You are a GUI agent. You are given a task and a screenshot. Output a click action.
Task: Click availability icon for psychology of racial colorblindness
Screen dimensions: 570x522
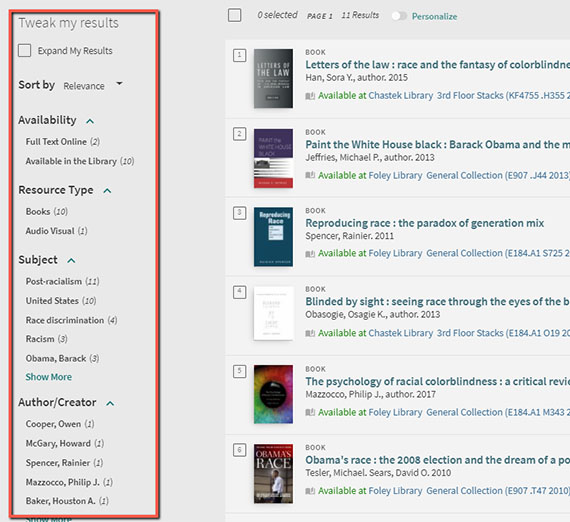pyautogui.click(x=310, y=413)
